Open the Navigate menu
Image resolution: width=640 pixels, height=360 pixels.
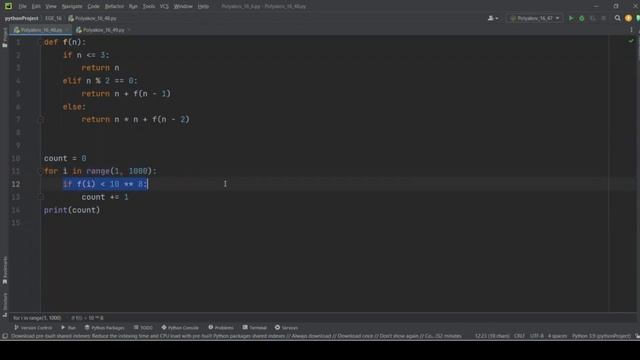(x=72, y=6)
